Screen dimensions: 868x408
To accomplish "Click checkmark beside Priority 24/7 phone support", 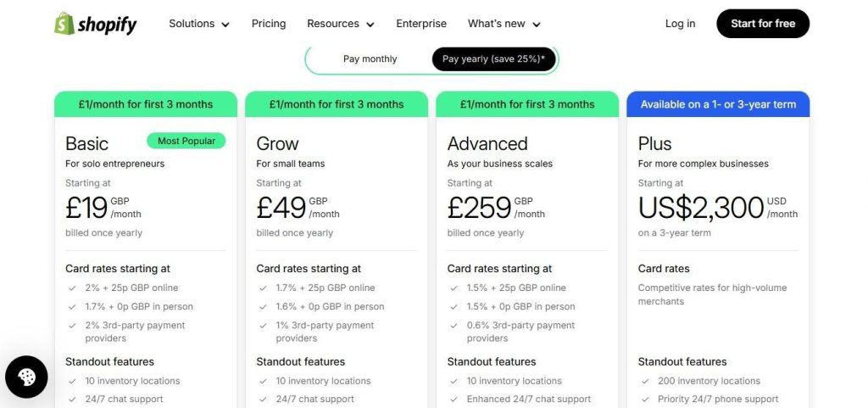I will (645, 400).
